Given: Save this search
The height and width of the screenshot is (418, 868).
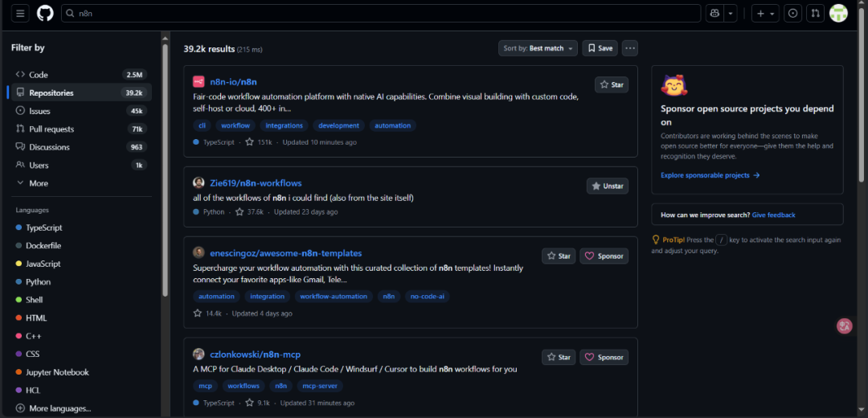Looking at the screenshot, I should (600, 48).
